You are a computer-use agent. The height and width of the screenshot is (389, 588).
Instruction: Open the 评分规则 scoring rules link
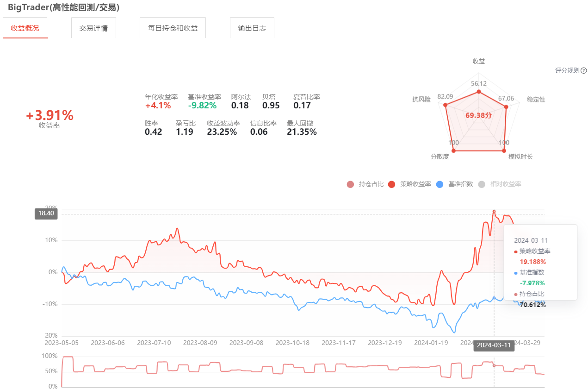pos(567,71)
